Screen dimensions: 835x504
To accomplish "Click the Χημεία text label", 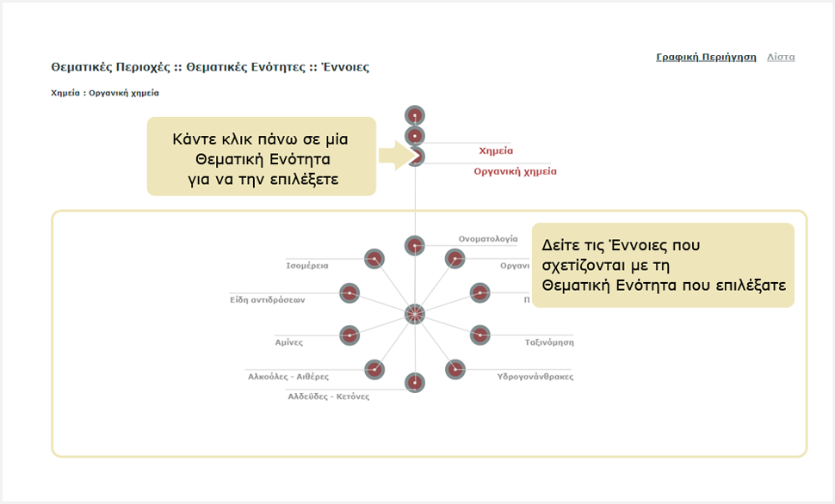I will point(496,151).
